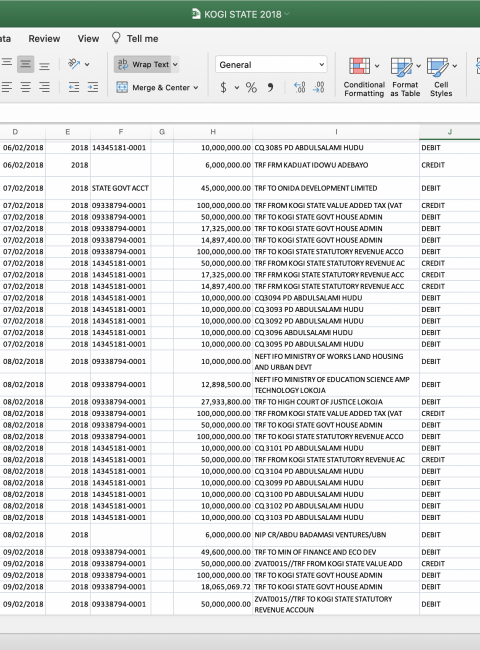Click cell TRF FRM KADIJAT IDOWU ADEBAYO
480x650 pixels.
pos(336,165)
